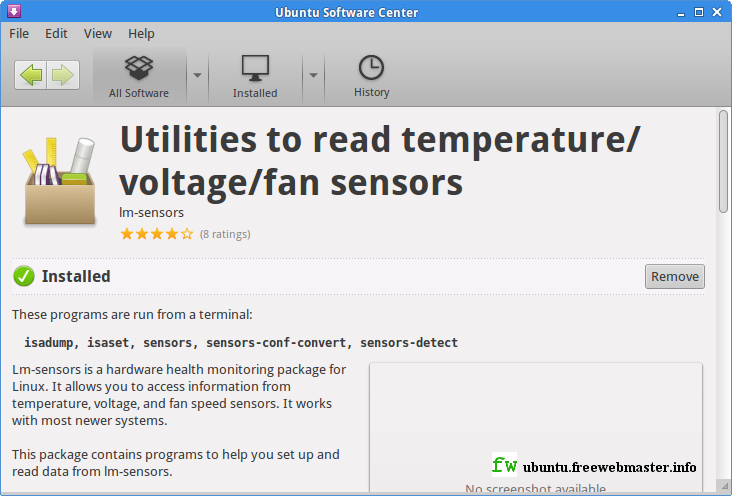The height and width of the screenshot is (496, 732).
Task: Open the All Software section
Action: 139,76
